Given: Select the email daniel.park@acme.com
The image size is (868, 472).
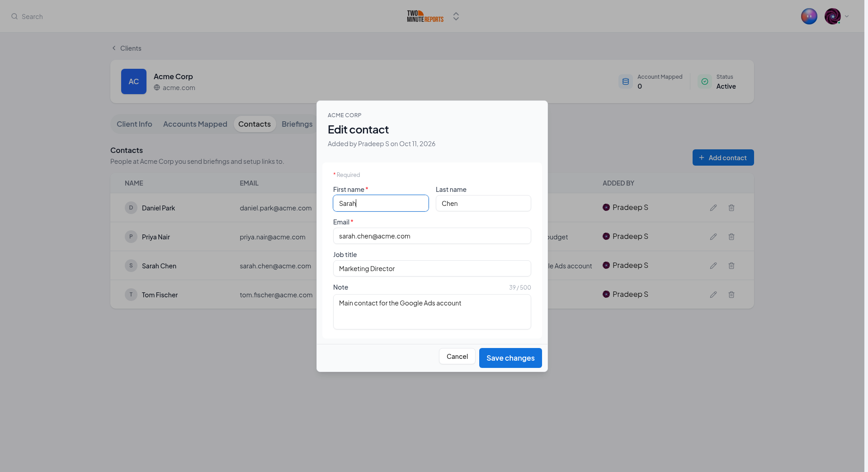Looking at the screenshot, I should (276, 208).
